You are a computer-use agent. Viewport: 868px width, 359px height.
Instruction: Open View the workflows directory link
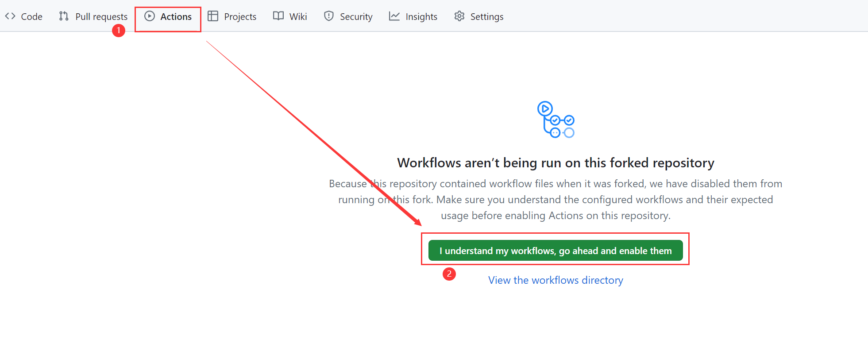556,280
